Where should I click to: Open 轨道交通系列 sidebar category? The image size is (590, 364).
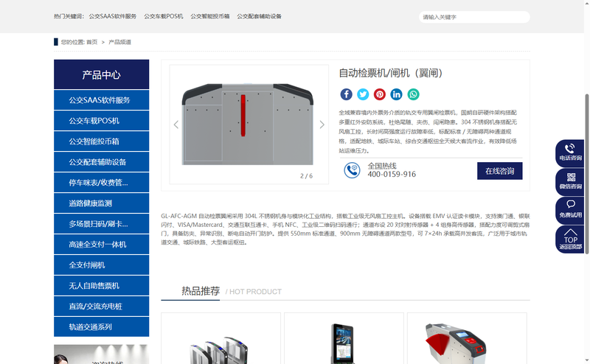(101, 326)
